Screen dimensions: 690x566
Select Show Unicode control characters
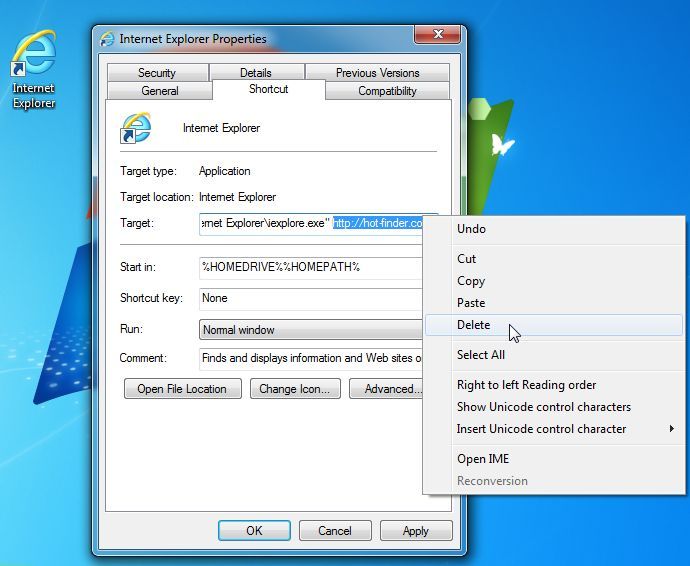click(x=554, y=407)
